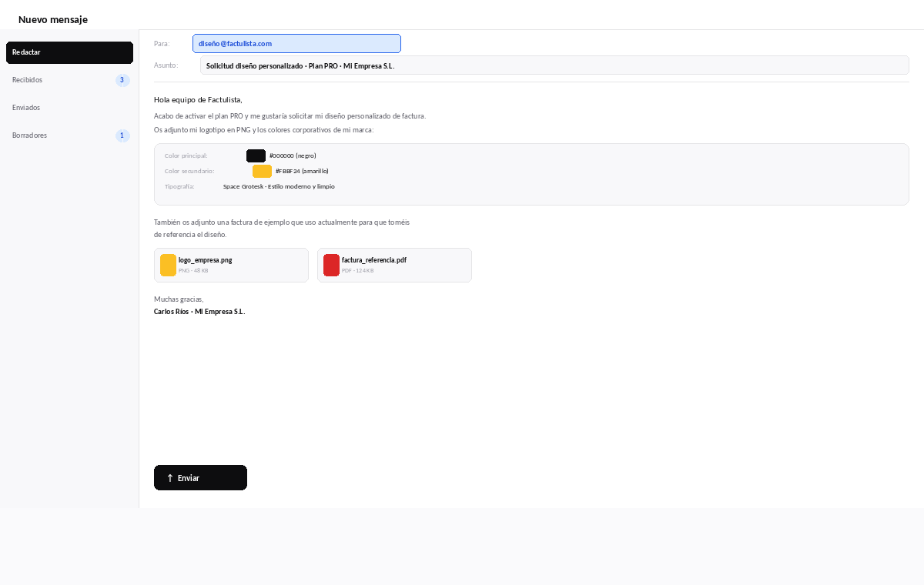Click the Asunto subject field
The height and width of the screenshot is (585, 924).
pyautogui.click(x=554, y=65)
